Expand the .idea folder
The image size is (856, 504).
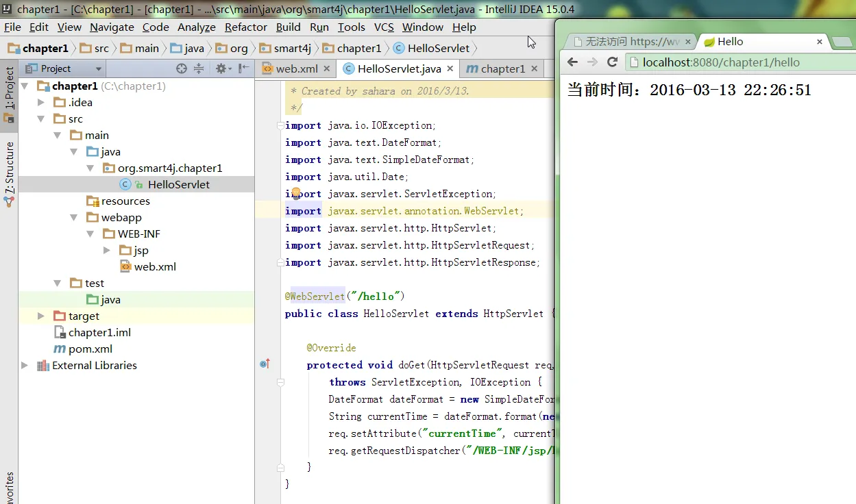coord(42,103)
